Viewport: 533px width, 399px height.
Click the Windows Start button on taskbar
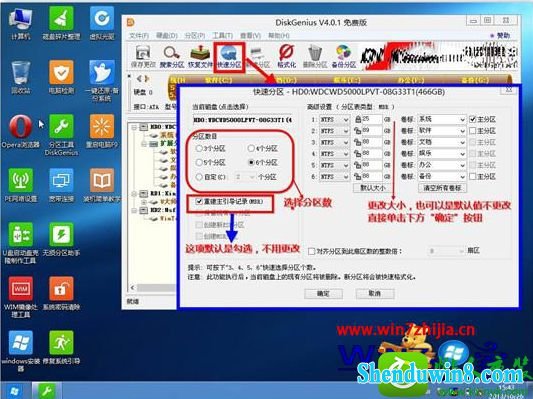[x=14, y=391]
